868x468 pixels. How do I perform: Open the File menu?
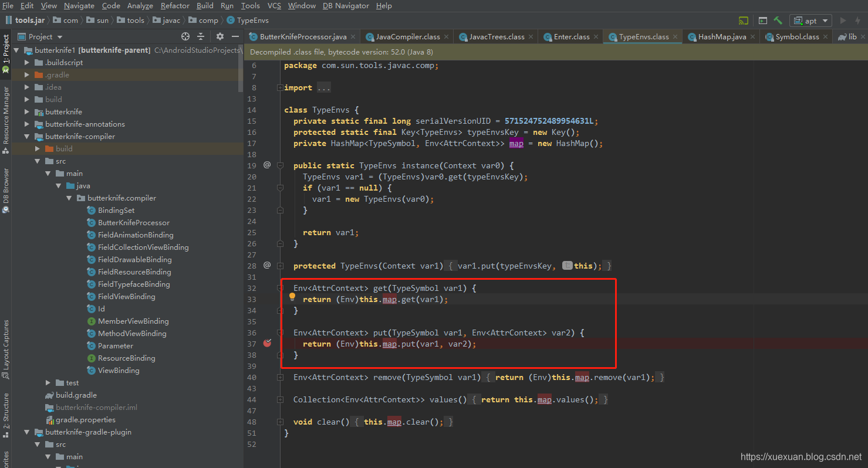[8, 5]
